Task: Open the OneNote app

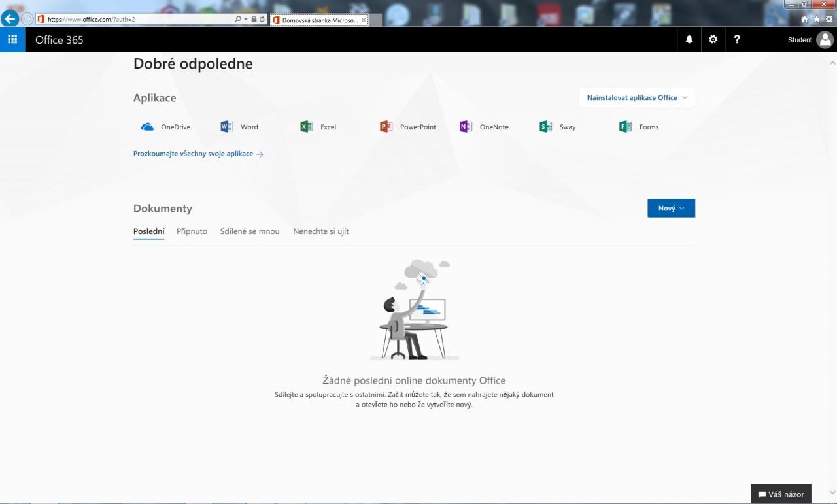Action: pos(484,127)
